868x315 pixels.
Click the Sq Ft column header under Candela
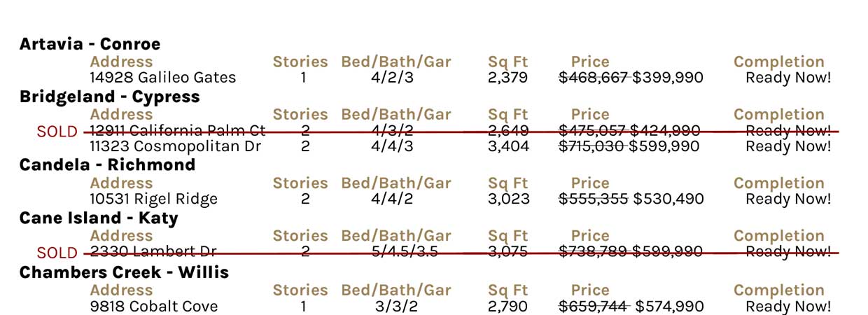point(507,183)
